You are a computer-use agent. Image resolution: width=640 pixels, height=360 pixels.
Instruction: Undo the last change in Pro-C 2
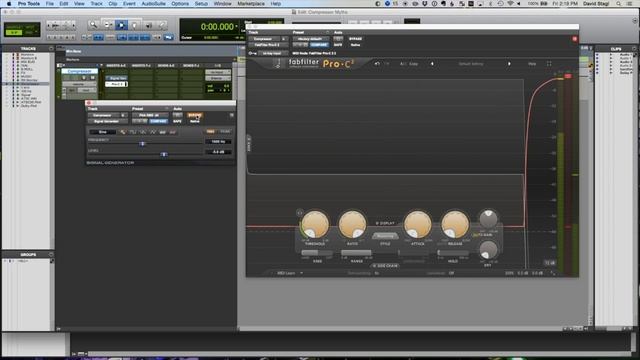pyautogui.click(x=377, y=64)
